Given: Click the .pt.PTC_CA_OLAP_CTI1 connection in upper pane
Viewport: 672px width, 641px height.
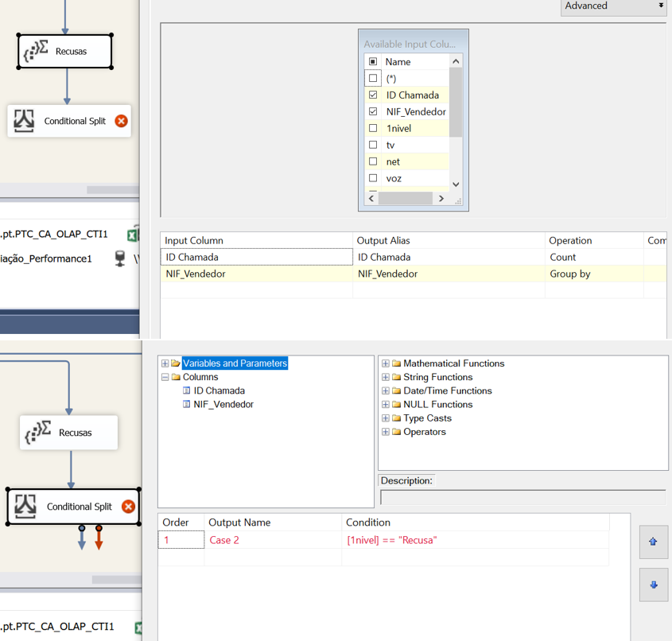Looking at the screenshot, I should pos(54,234).
